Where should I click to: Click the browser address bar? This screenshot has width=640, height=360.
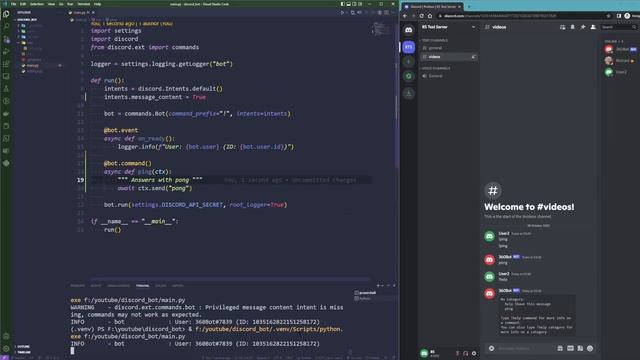coord(522,16)
